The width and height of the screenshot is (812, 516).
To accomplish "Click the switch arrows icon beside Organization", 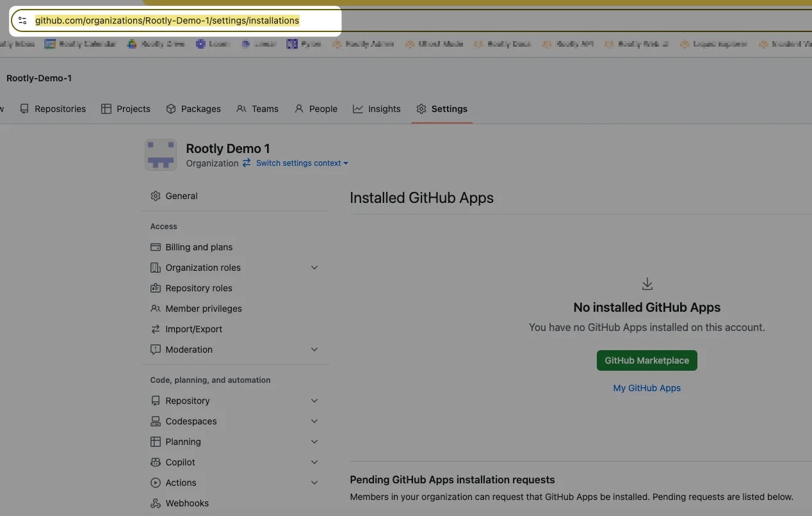I will (x=247, y=163).
